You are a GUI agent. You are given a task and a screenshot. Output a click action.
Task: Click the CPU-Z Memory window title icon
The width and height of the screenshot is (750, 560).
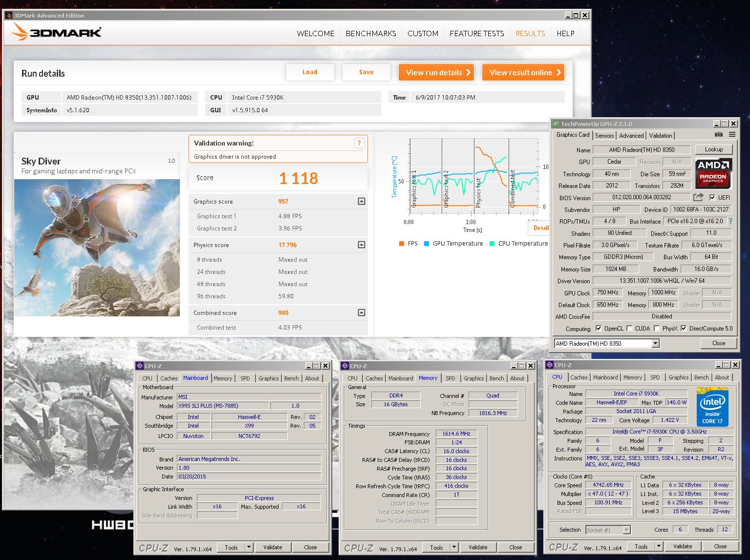(345, 366)
